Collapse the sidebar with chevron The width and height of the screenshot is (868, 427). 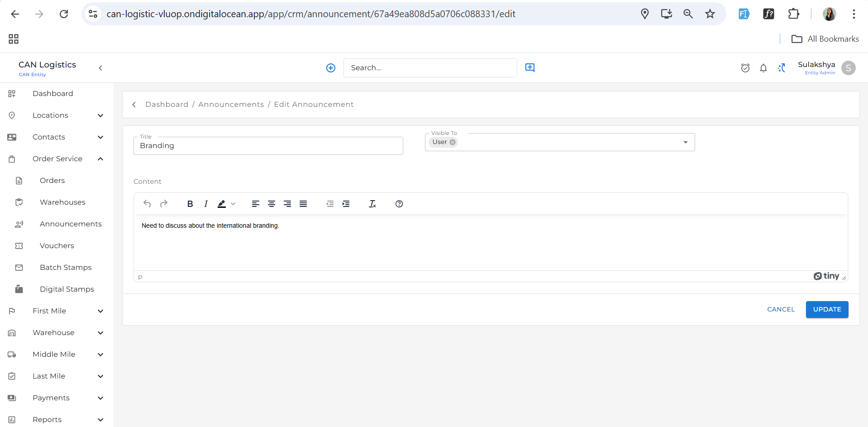point(100,68)
